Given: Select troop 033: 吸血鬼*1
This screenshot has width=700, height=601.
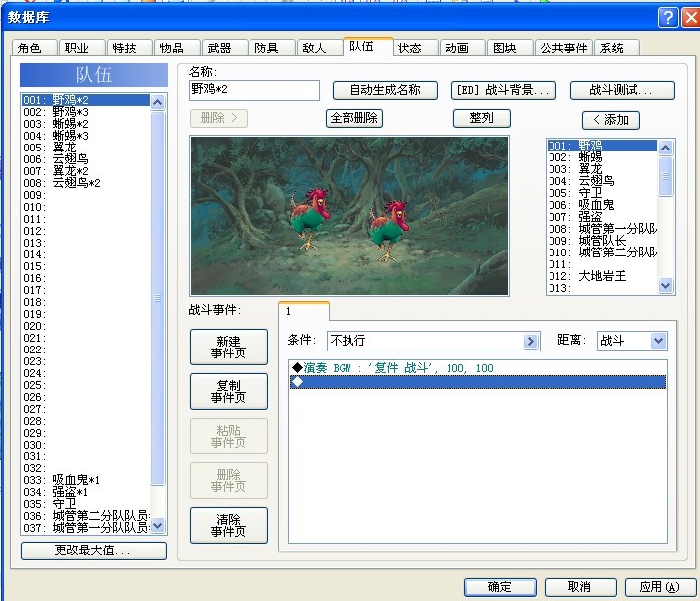Looking at the screenshot, I should coord(85,480).
